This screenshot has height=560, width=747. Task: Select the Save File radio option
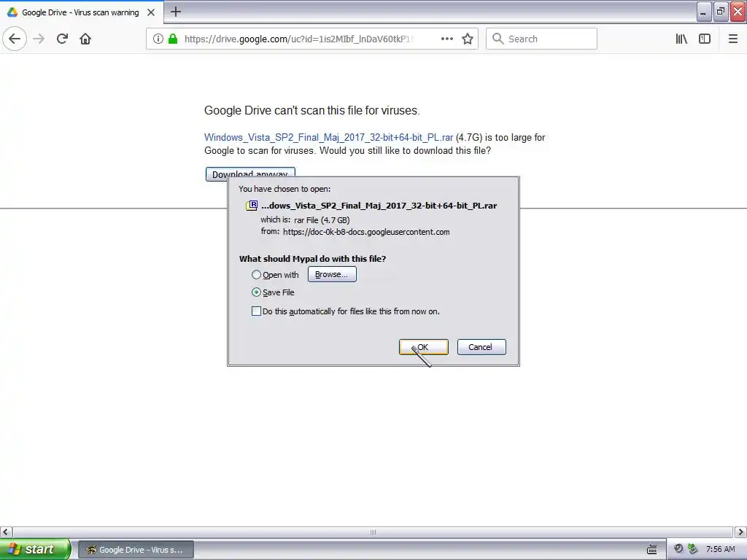[256, 292]
